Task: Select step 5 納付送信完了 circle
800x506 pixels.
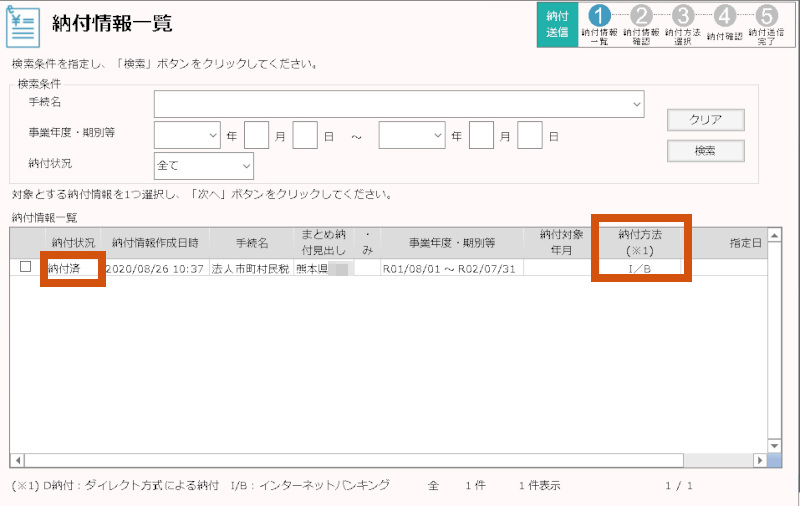Action: click(767, 16)
